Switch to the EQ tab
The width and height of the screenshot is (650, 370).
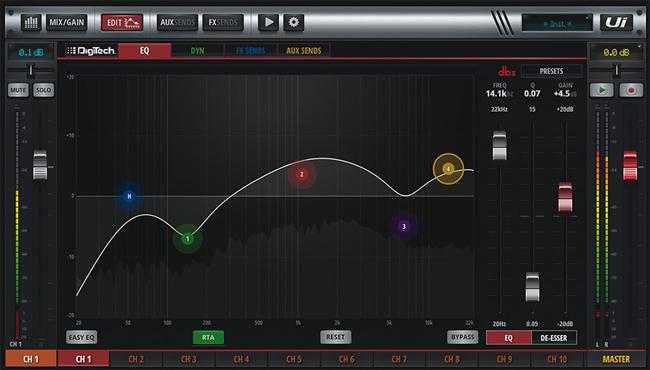pyautogui.click(x=144, y=51)
